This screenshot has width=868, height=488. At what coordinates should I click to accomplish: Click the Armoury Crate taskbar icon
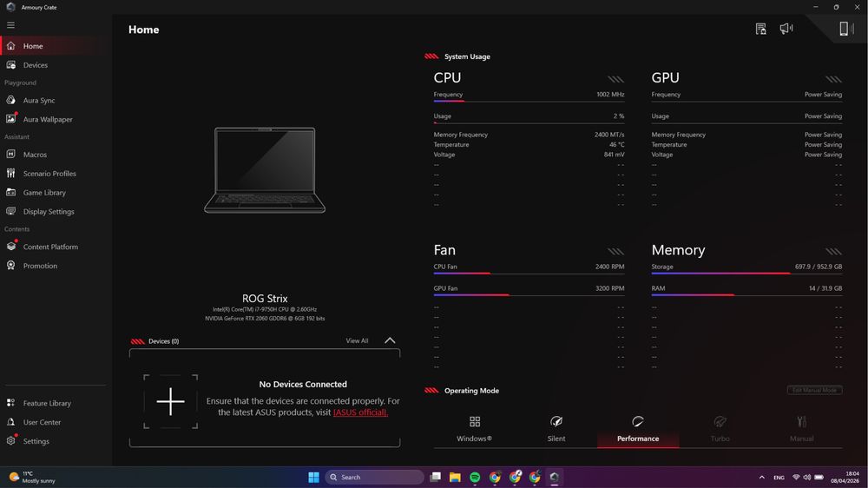coord(554,477)
